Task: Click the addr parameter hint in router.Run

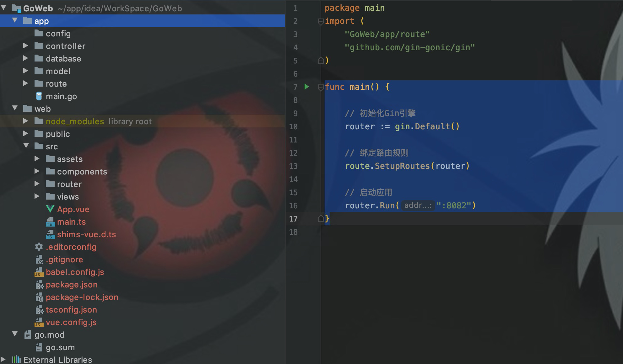Action: click(x=418, y=206)
